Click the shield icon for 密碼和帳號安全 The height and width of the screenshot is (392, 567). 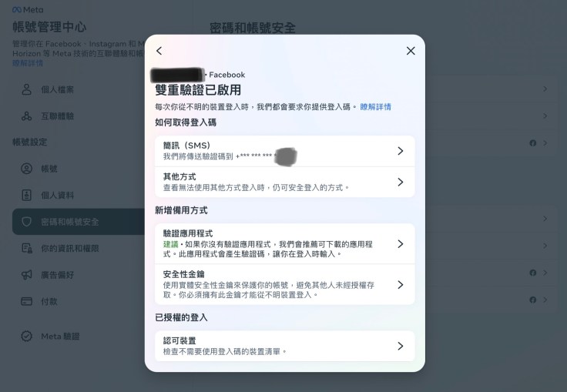(26, 222)
